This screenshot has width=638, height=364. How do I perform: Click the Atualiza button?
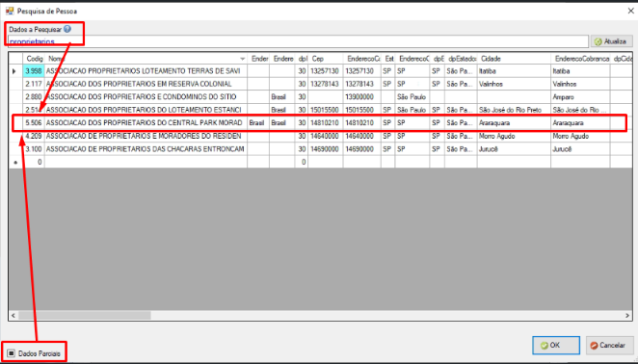click(612, 41)
